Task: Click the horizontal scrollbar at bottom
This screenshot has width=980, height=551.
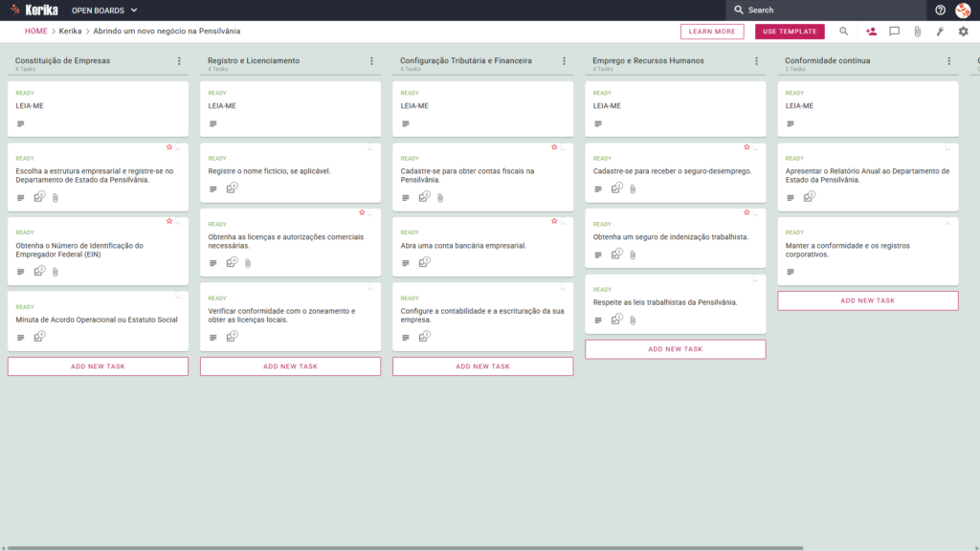Action: click(405, 548)
